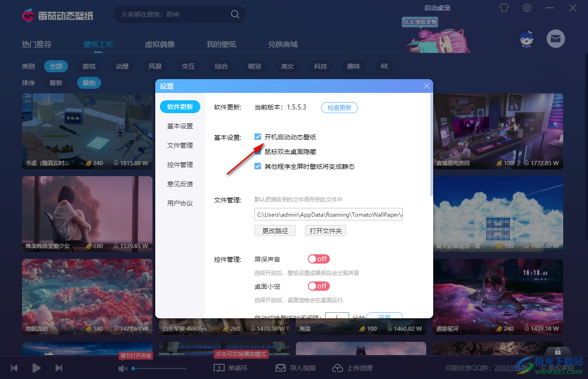Open the 热门推荐 tab
588x379 pixels.
pyautogui.click(x=37, y=45)
